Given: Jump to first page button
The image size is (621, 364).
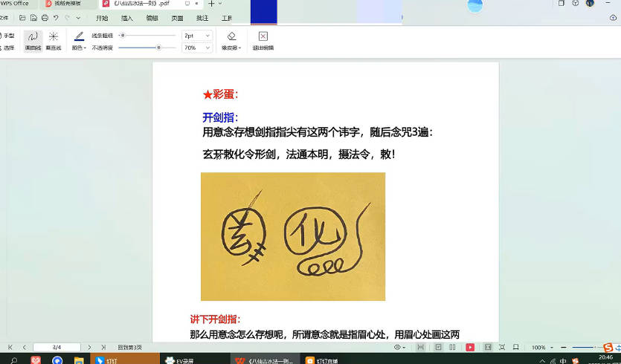Looking at the screenshot, I should [x=10, y=347].
